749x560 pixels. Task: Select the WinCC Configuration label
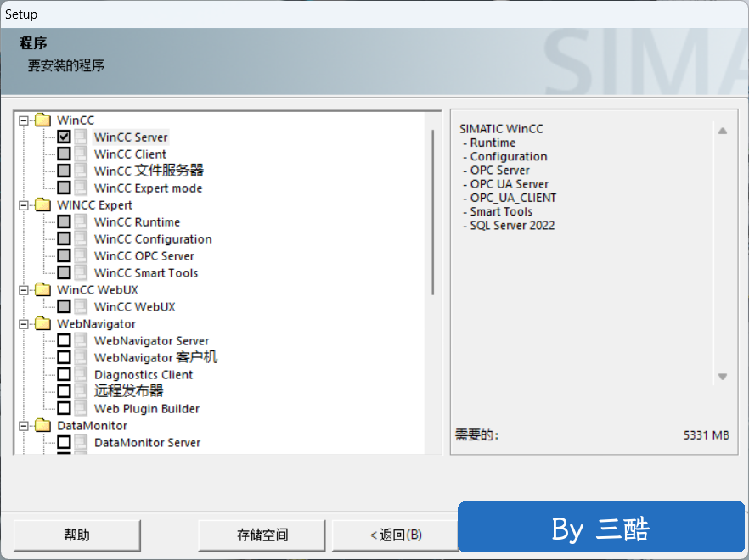pyautogui.click(x=153, y=239)
